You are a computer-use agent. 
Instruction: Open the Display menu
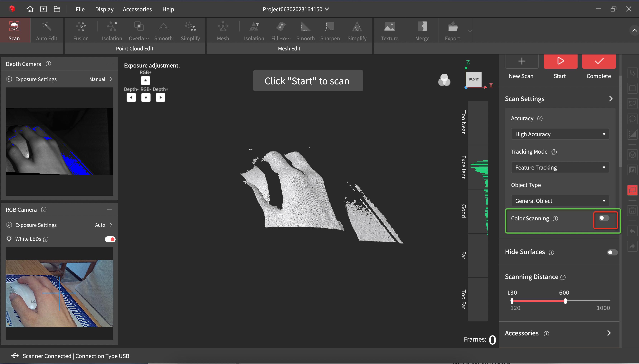click(104, 9)
